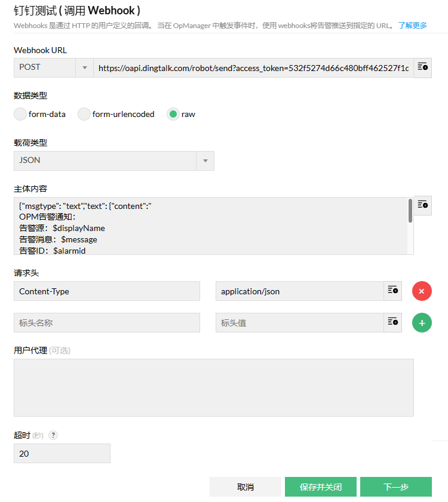The height and width of the screenshot is (502, 448).
Task: Go to 下一步
Action: [x=396, y=486]
